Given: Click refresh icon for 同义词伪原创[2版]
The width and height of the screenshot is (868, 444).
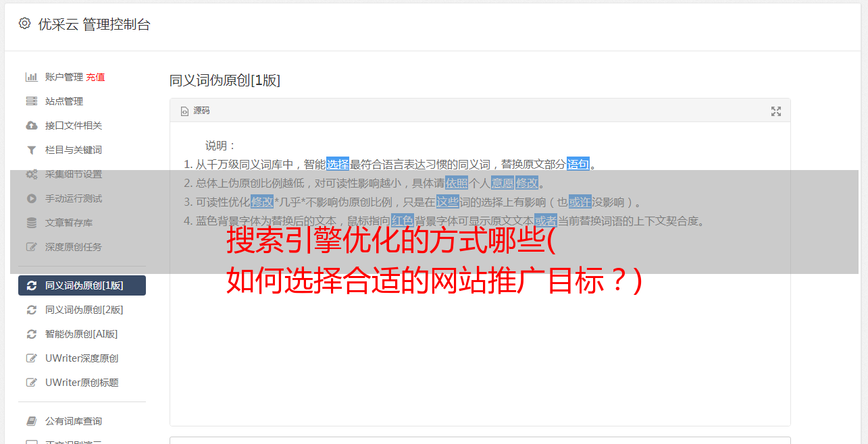Looking at the screenshot, I should pyautogui.click(x=31, y=310).
